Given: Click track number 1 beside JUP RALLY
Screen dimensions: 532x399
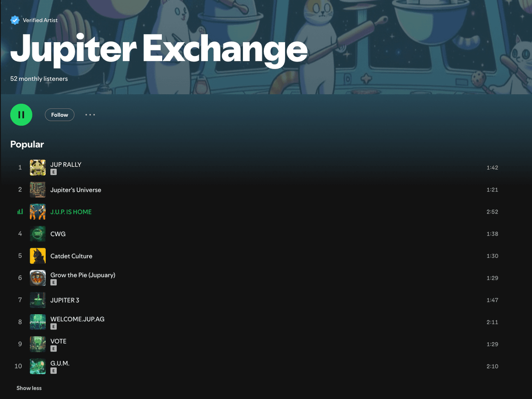Looking at the screenshot, I should click(20, 167).
